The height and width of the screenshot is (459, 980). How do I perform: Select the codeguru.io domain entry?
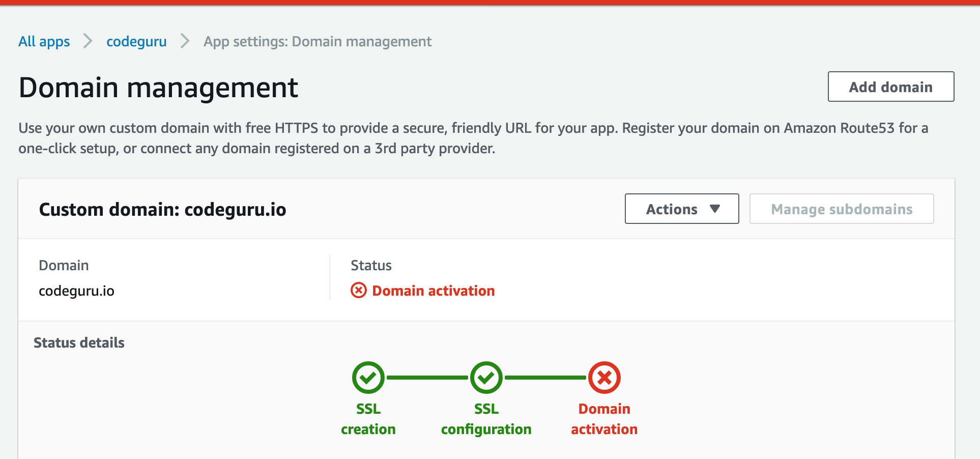[77, 291]
